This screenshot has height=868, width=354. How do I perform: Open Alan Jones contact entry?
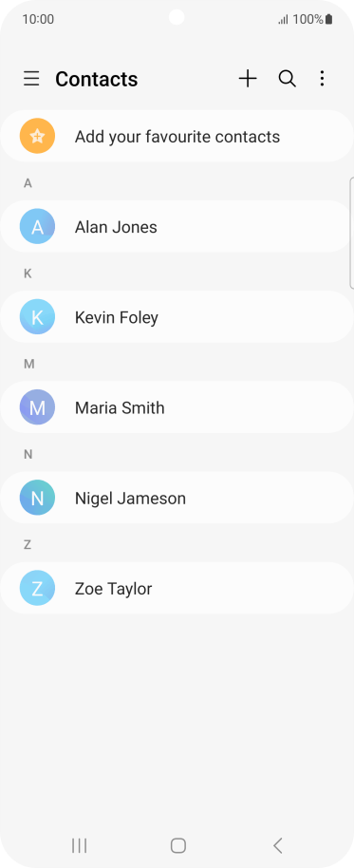177,226
